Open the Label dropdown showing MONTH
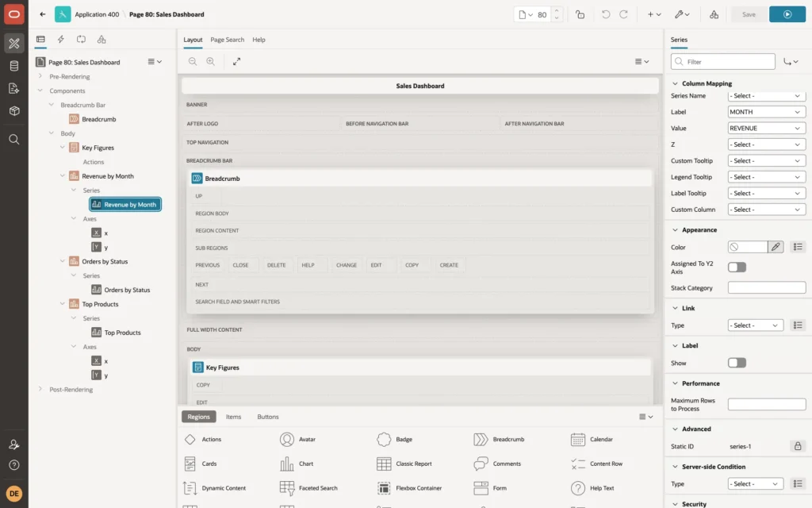This screenshot has width=812, height=508. pos(767,112)
